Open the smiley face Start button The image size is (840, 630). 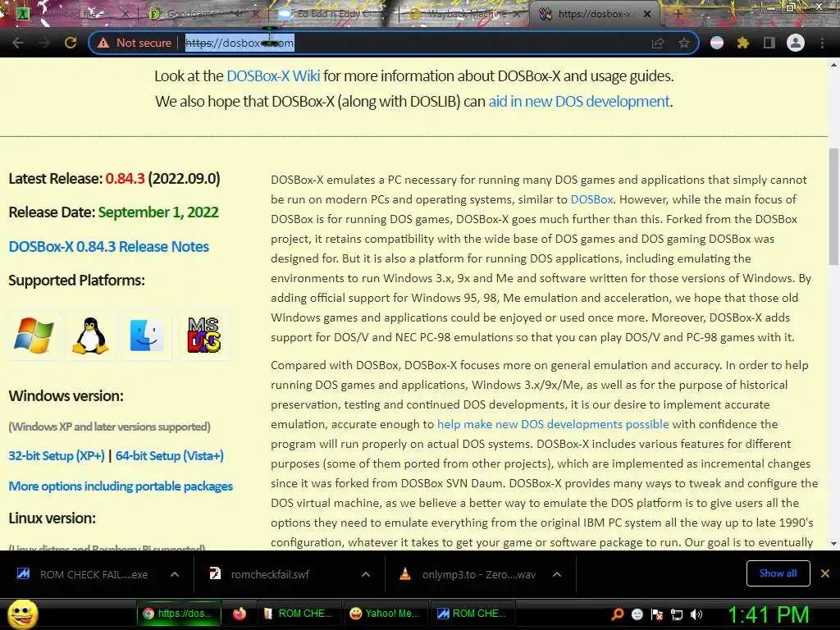click(x=22, y=614)
